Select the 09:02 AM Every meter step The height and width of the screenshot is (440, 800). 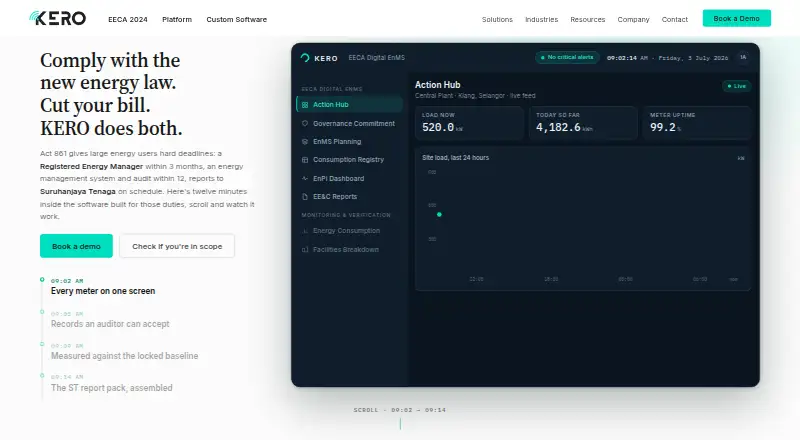[x=103, y=286]
